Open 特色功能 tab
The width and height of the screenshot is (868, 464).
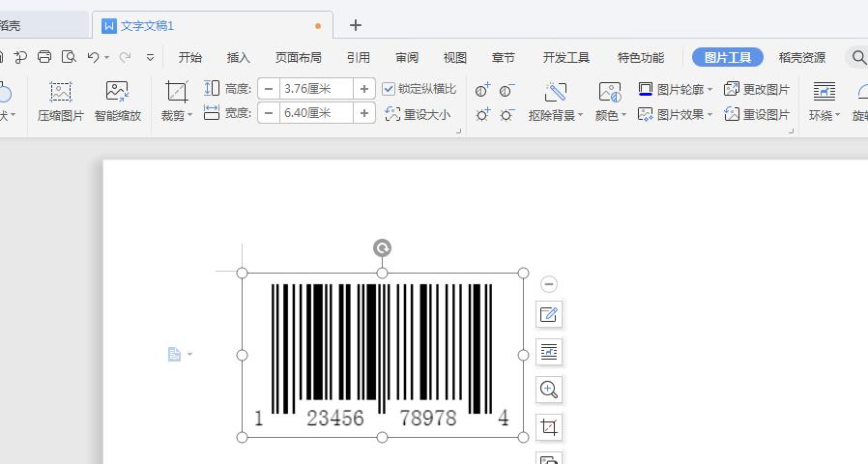click(x=641, y=57)
